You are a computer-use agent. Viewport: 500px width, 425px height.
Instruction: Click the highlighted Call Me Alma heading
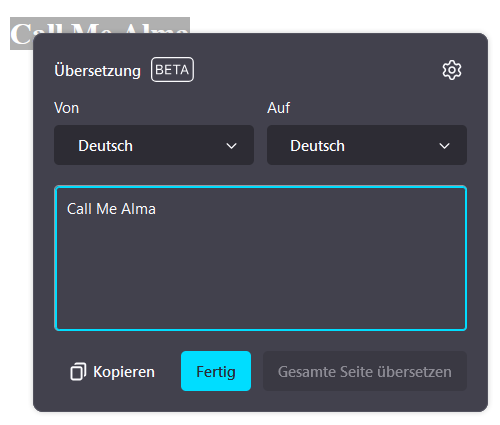point(100,25)
